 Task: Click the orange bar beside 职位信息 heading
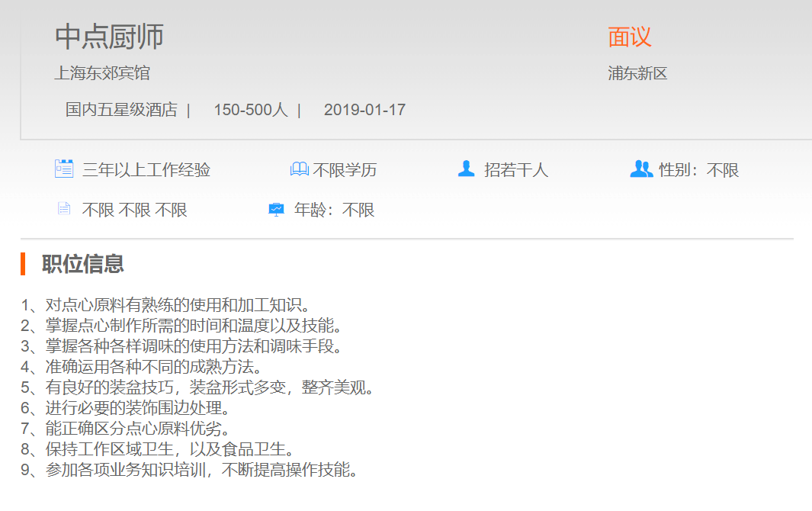click(x=23, y=264)
